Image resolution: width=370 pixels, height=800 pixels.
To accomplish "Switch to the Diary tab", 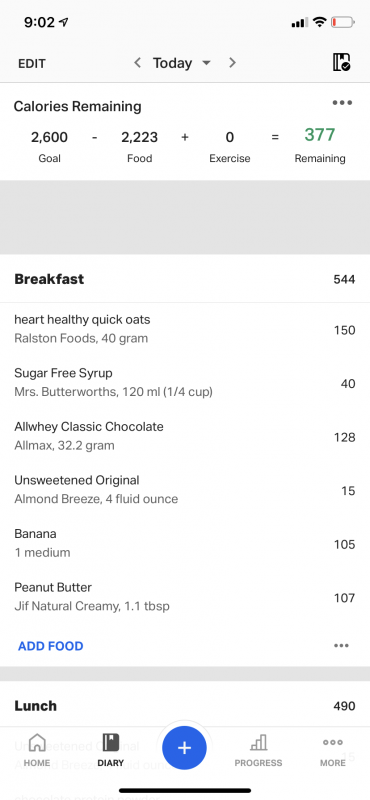I will (110, 751).
